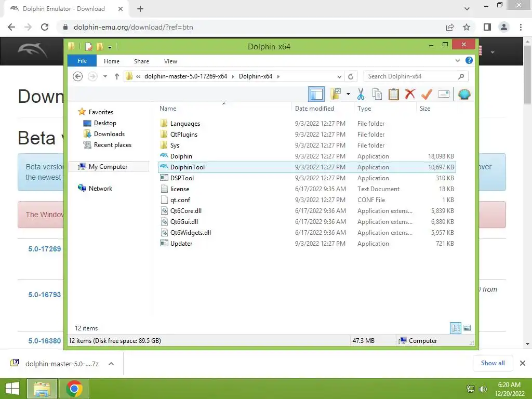Click the Copy icon in toolbar
This screenshot has height=399, width=532.
pos(377,95)
